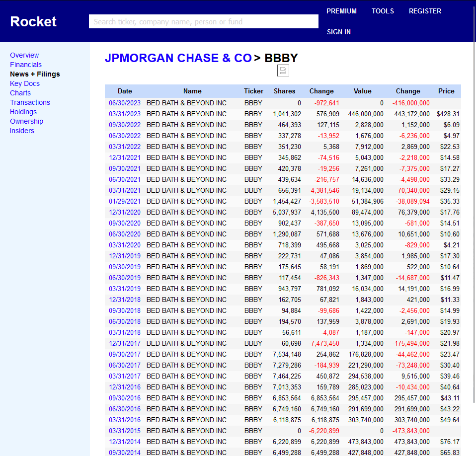Select the -7,473,450 change value

[324, 343]
